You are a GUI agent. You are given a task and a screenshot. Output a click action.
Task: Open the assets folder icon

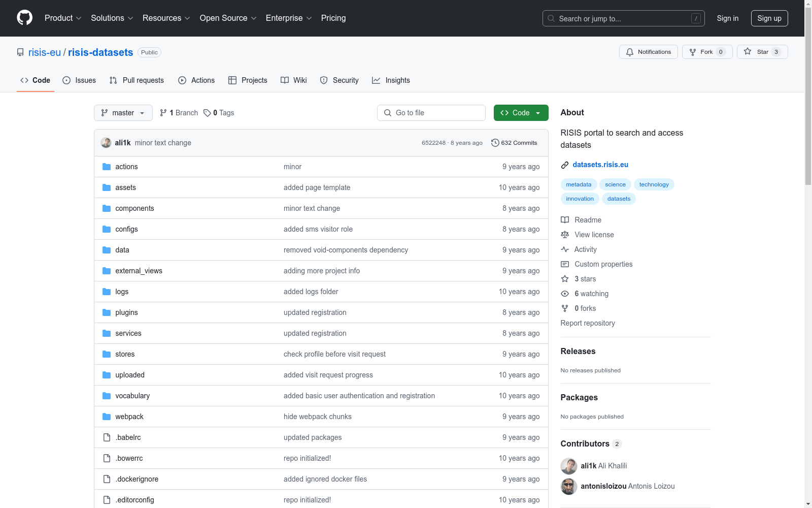[x=107, y=187]
